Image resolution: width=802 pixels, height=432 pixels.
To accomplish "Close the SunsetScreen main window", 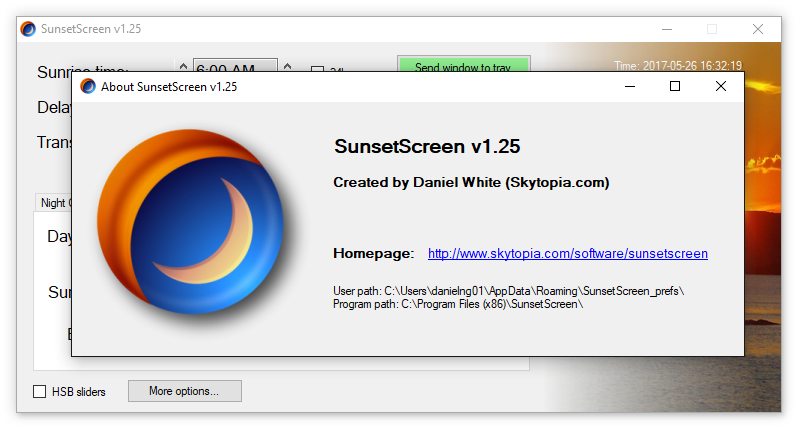I will pyautogui.click(x=758, y=29).
